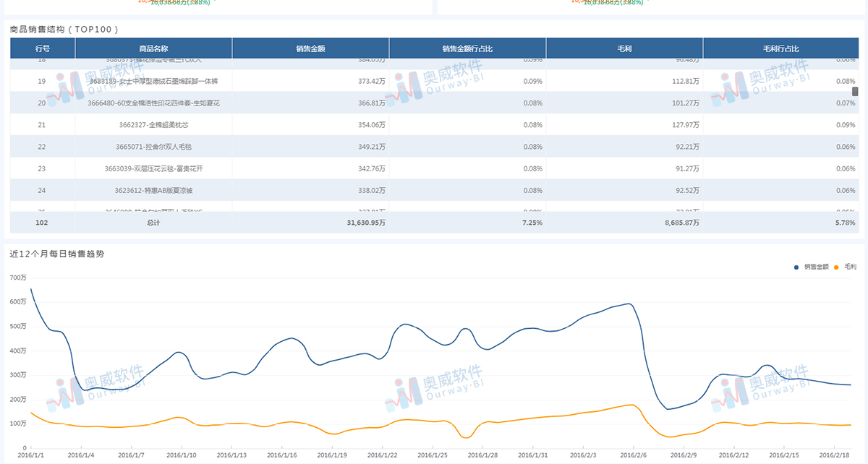This screenshot has height=464, width=868.
Task: Select product 3683189-女士中厚型德绒石墨烯踩脚一体裤
Action: pyautogui.click(x=153, y=82)
